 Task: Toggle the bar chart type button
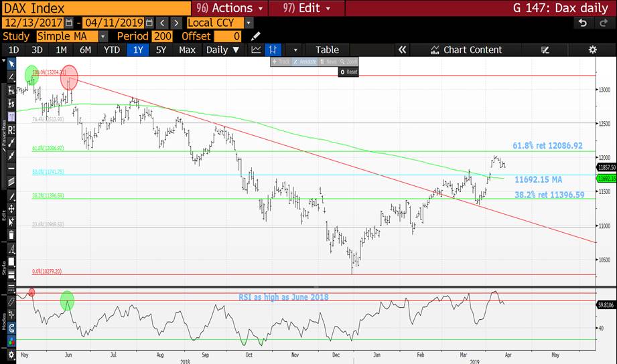click(273, 50)
